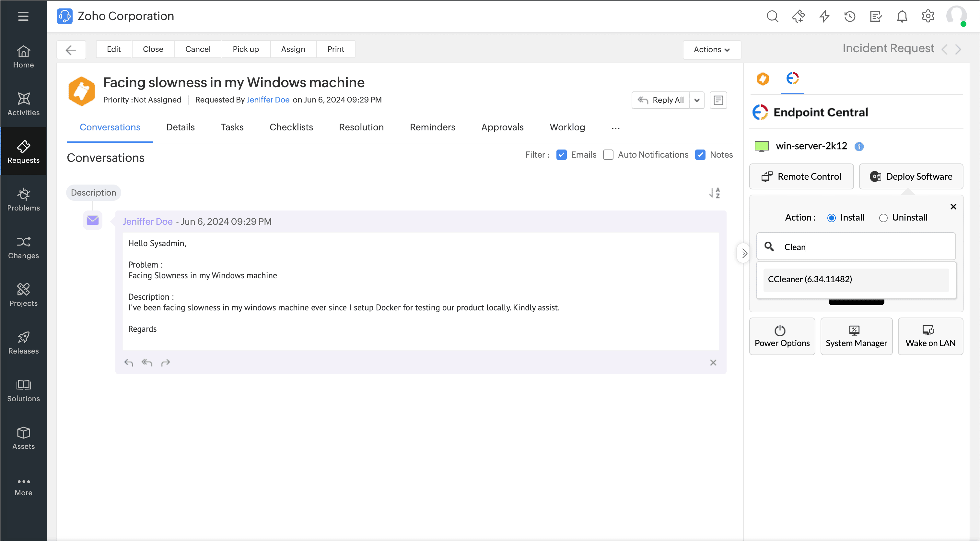Viewport: 980px width, 541px height.
Task: Switch to the Resolution tab
Action: coord(361,127)
